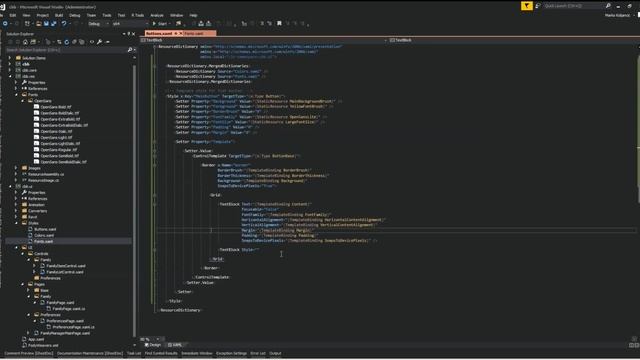Select the Animation folder

tap(36, 205)
